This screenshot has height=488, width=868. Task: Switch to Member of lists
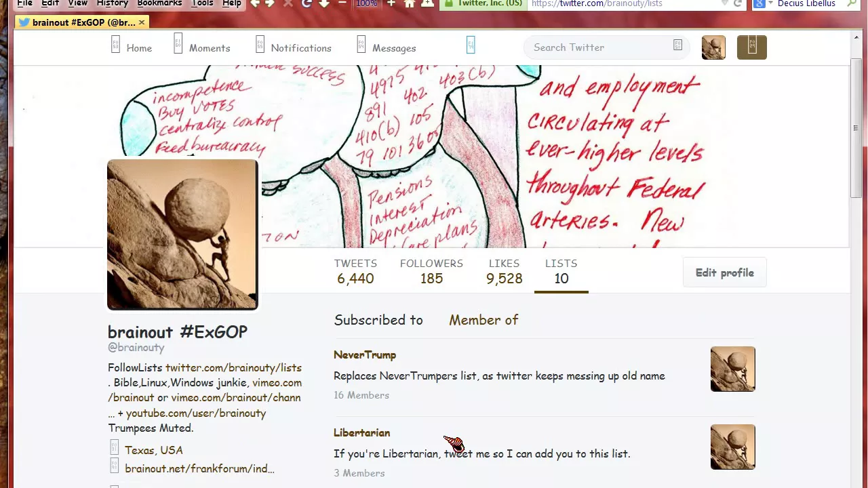484,320
